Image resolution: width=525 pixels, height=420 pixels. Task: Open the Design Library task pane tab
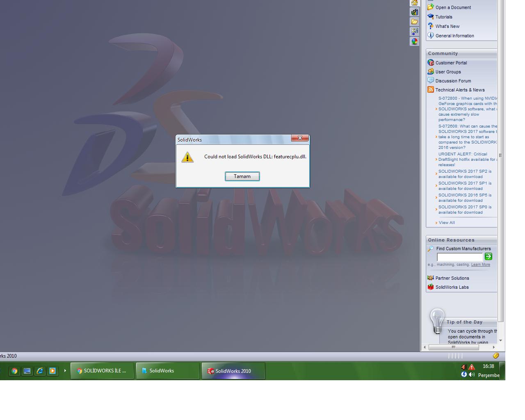[415, 12]
